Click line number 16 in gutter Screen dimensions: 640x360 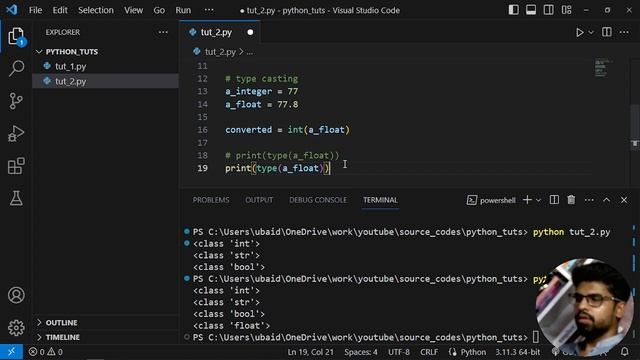coord(202,130)
